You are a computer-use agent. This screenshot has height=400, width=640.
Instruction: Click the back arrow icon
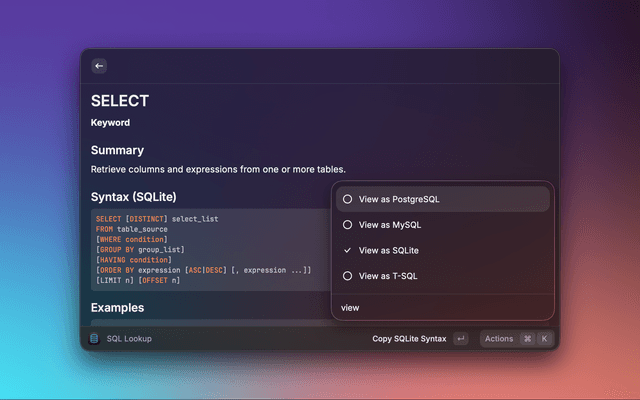(x=99, y=66)
